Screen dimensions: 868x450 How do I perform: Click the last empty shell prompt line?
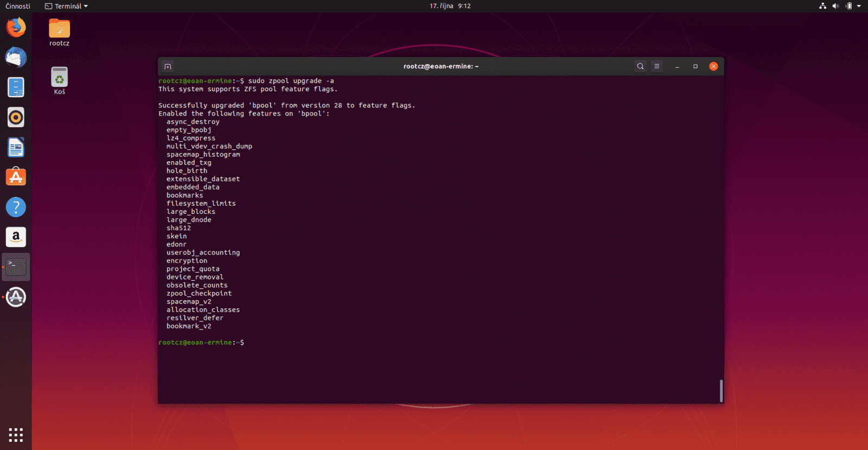point(201,343)
